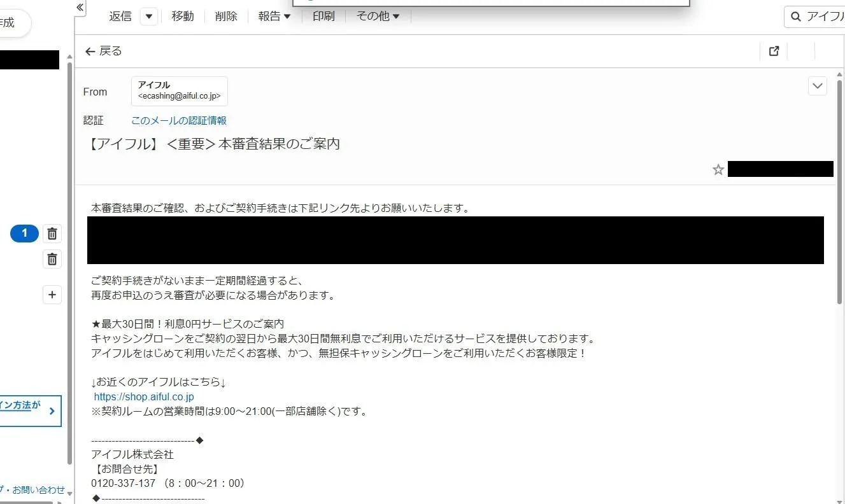This screenshot has height=504, width=845.
Task: Visit the https://shop.aiful.co.jp link
Action: [x=144, y=396]
